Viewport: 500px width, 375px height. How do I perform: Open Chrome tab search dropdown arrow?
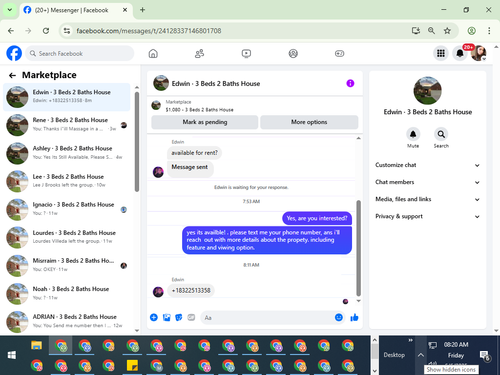[10, 10]
